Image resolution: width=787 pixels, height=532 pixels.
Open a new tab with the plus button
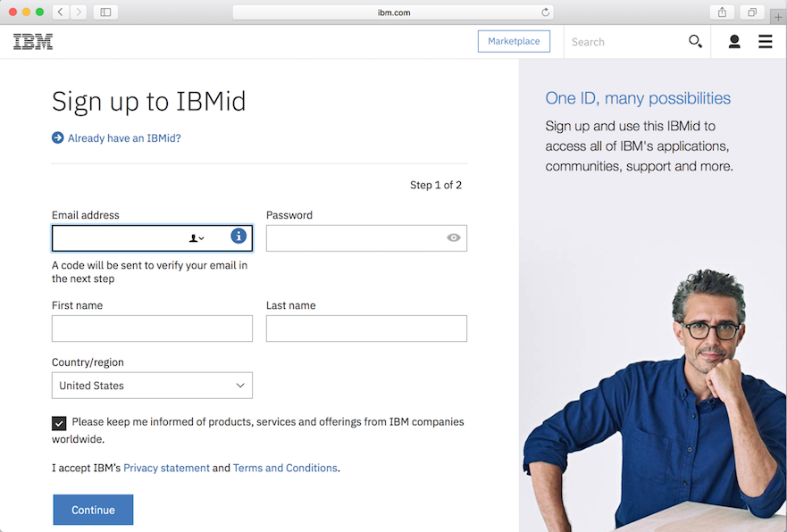(x=778, y=17)
